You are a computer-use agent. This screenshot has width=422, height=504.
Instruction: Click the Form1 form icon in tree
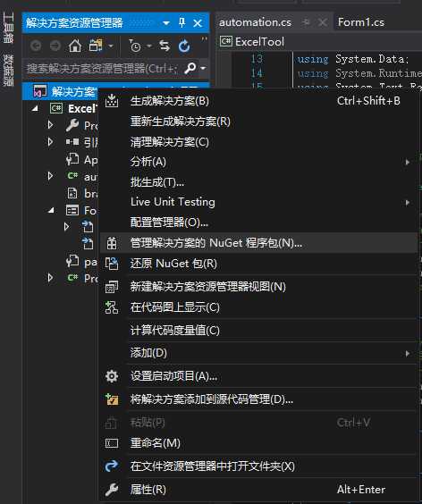pos(72,211)
